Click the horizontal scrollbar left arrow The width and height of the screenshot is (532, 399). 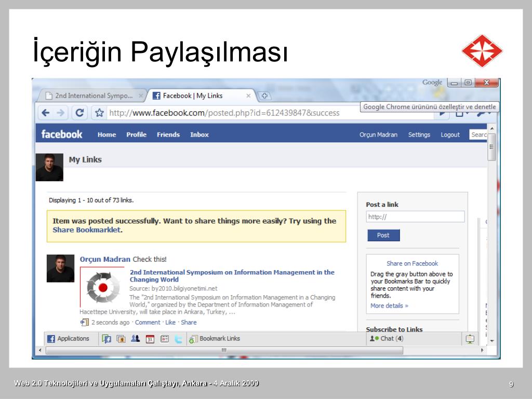(x=40, y=350)
